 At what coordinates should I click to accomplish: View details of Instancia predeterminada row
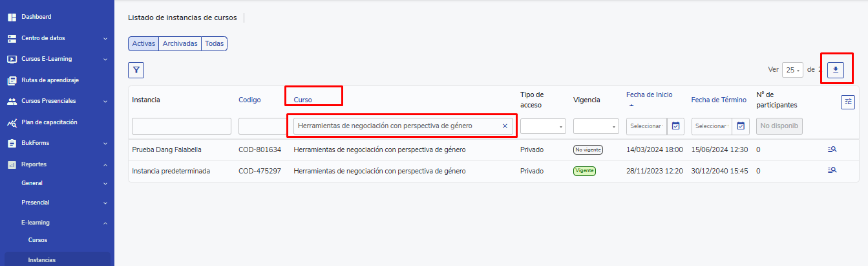click(832, 170)
